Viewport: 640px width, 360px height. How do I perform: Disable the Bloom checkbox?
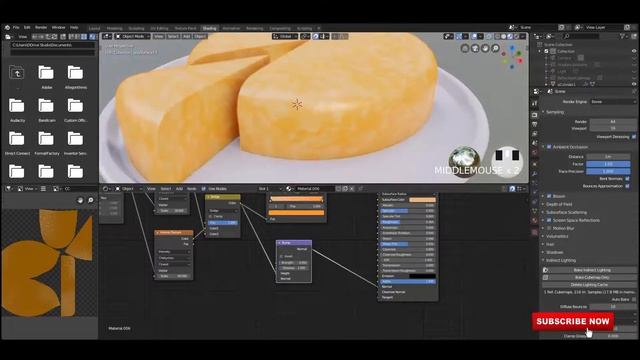point(549,196)
